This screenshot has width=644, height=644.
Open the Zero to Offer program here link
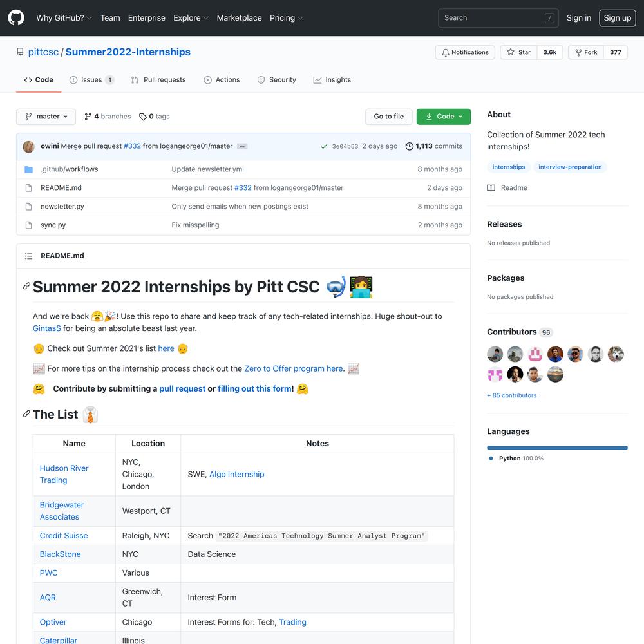[293, 368]
